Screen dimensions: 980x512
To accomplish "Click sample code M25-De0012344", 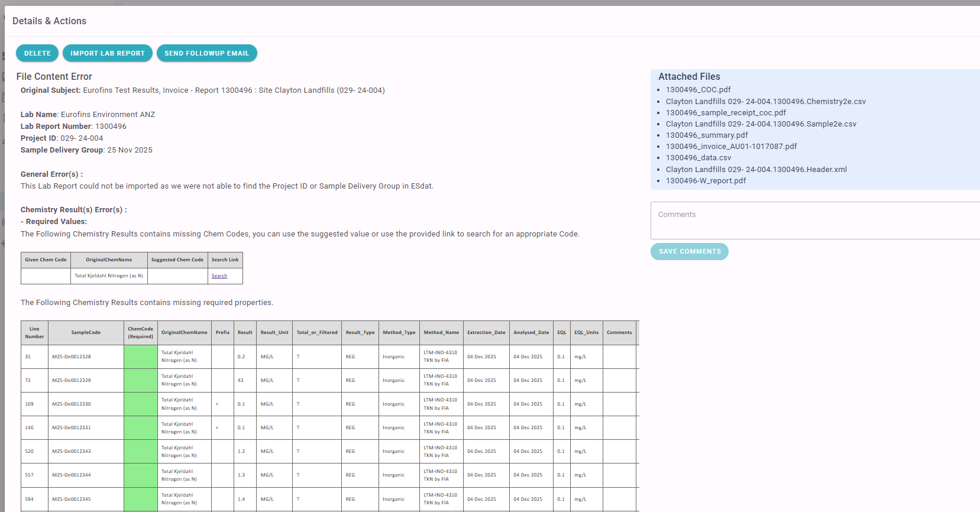I will pos(72,475).
